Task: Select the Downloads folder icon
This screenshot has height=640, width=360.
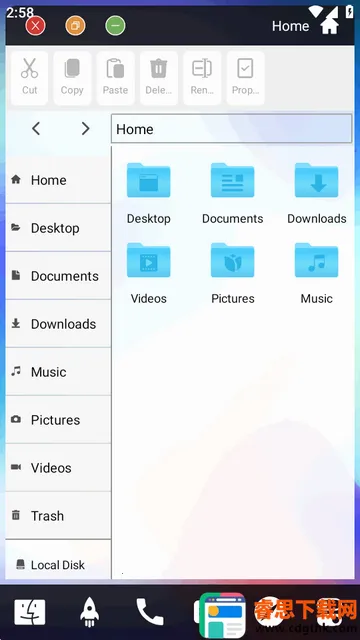Action: coord(317,180)
